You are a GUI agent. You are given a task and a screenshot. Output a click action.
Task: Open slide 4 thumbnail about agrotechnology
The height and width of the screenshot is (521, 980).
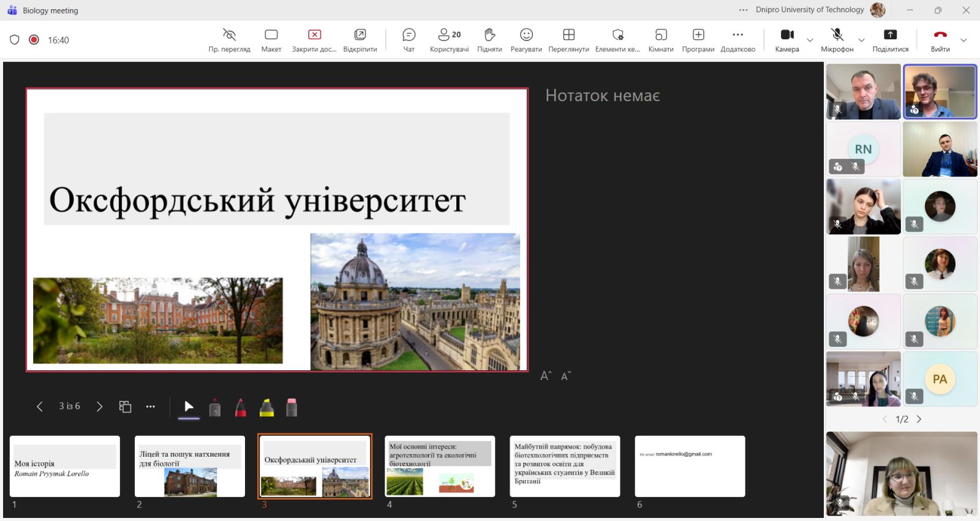click(x=440, y=466)
